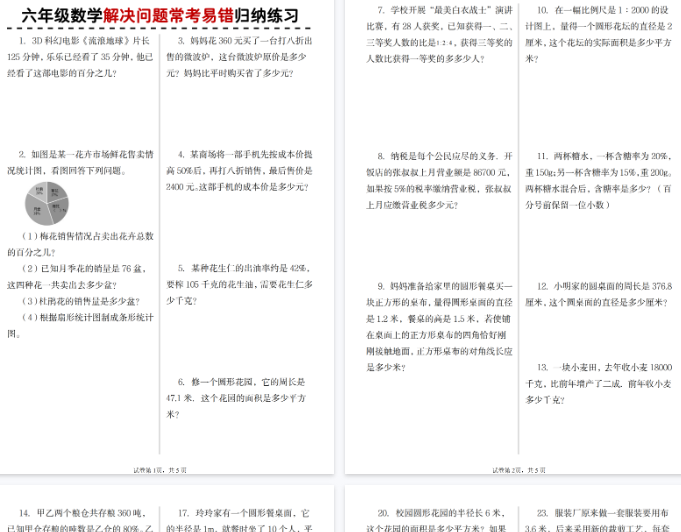Select sub-question (2) 月季花的销量是76盆
681x532 pixels.
[77, 277]
